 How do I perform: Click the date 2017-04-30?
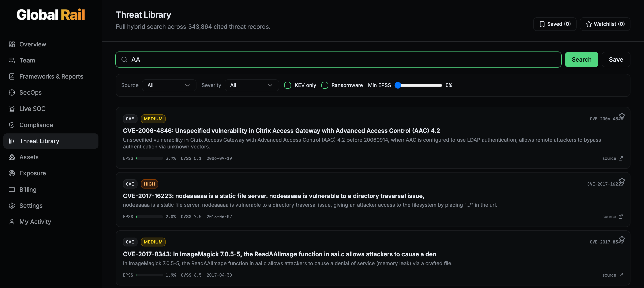coord(219,275)
